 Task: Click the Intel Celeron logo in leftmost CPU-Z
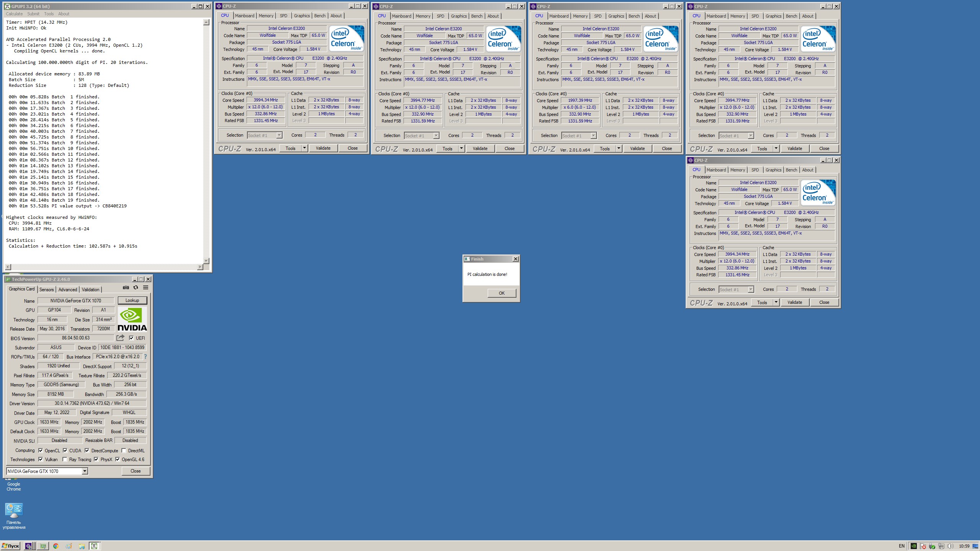tap(346, 39)
